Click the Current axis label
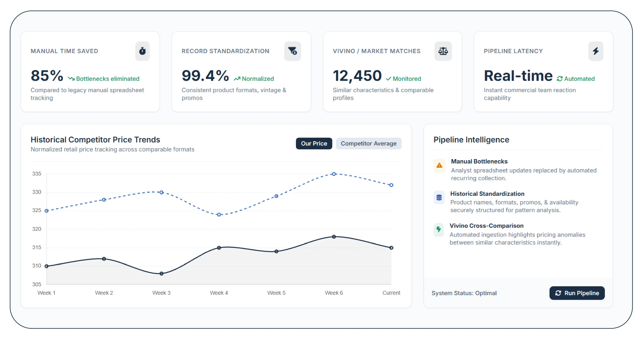Image resolution: width=644 pixels, height=339 pixels. pyautogui.click(x=391, y=293)
